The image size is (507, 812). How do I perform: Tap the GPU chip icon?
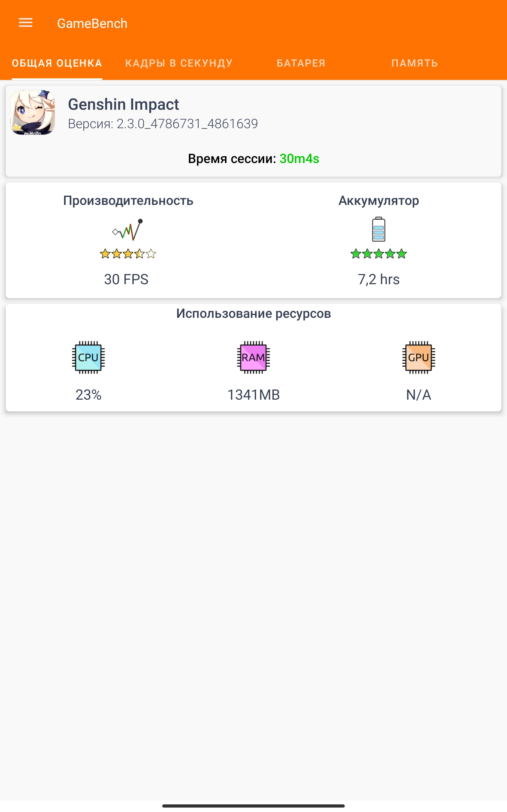point(419,357)
